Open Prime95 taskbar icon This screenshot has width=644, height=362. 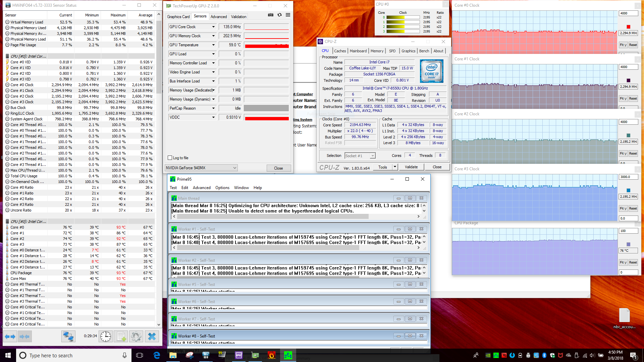[288, 355]
